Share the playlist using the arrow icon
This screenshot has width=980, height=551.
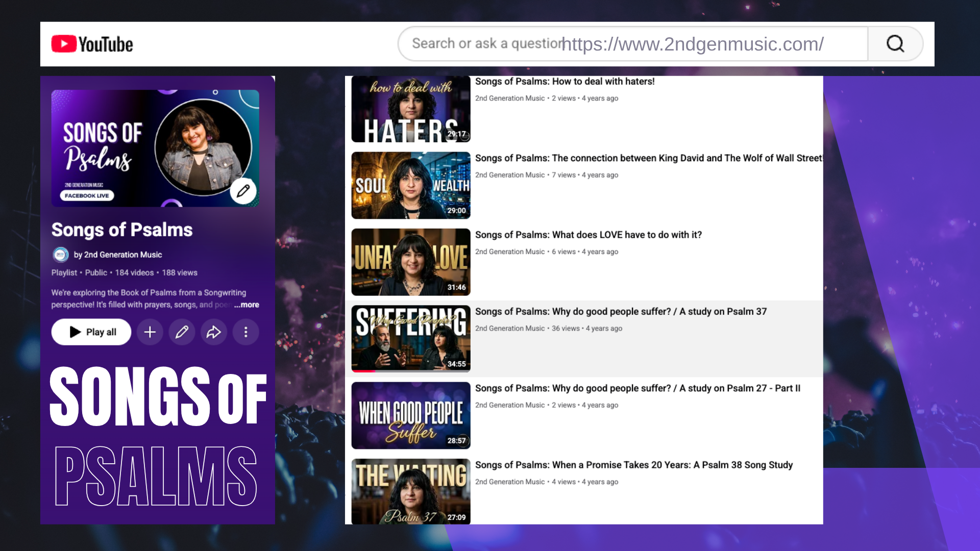(214, 332)
